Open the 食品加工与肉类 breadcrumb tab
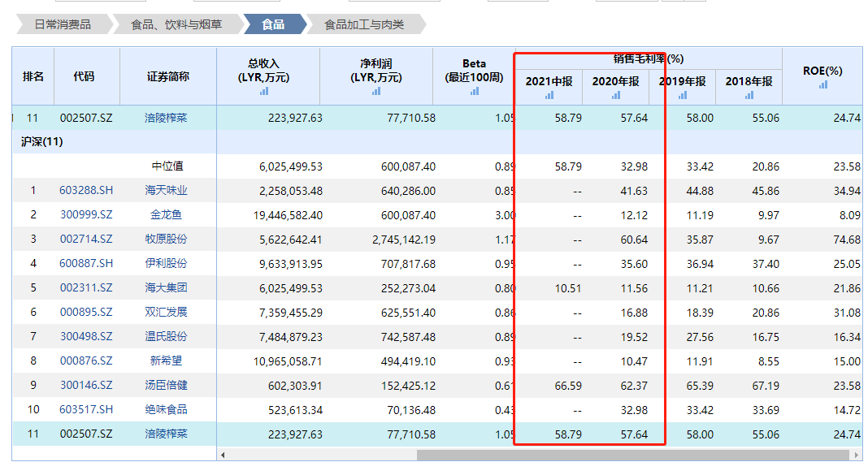868x462 pixels. (x=364, y=24)
